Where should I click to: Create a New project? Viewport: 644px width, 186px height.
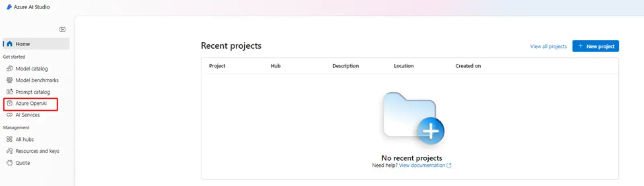pos(595,46)
